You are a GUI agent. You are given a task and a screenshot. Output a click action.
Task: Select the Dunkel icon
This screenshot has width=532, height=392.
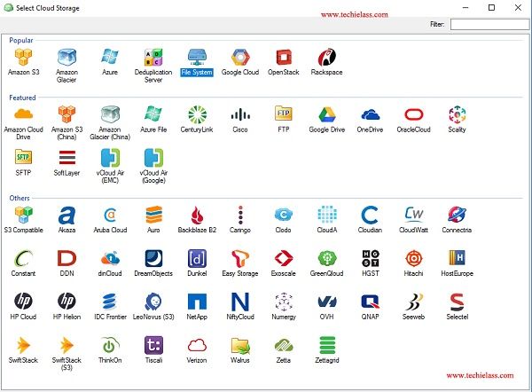point(197,258)
